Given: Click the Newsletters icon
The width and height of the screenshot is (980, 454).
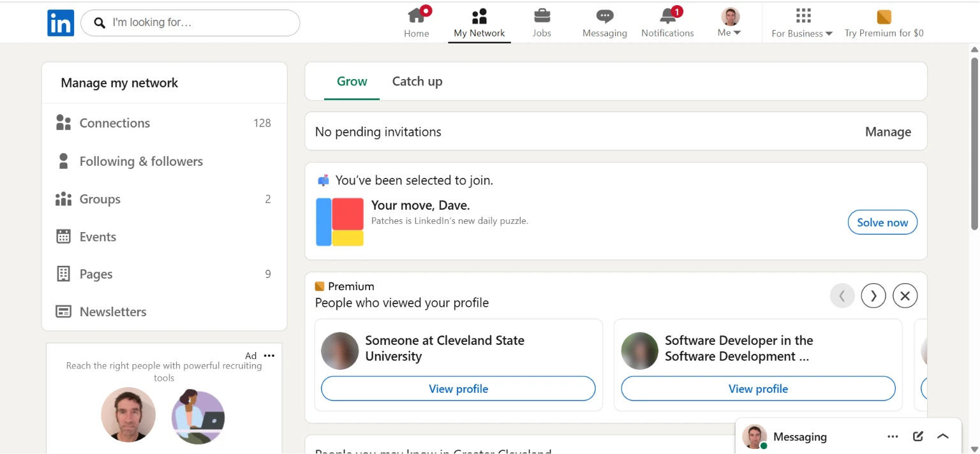Looking at the screenshot, I should click(63, 312).
